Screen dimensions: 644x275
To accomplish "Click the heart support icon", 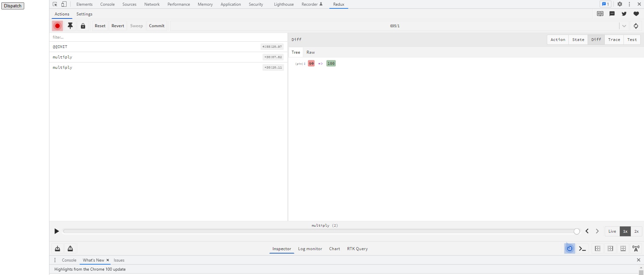I will click(636, 14).
